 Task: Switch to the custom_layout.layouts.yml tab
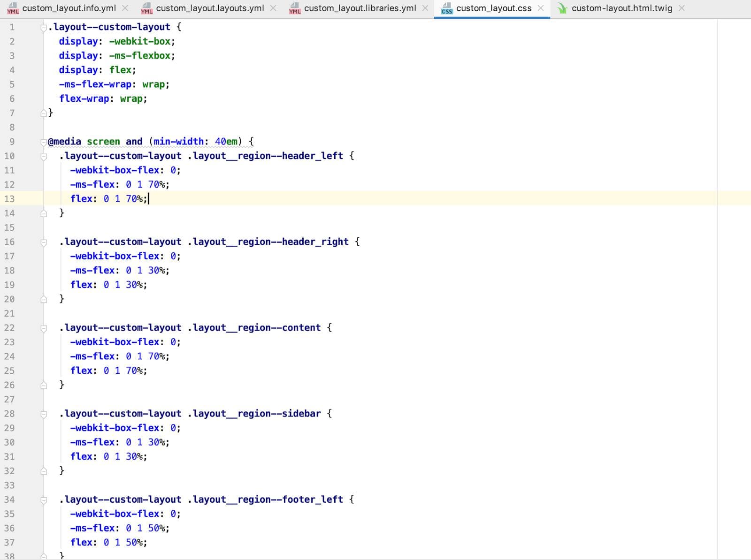(210, 8)
